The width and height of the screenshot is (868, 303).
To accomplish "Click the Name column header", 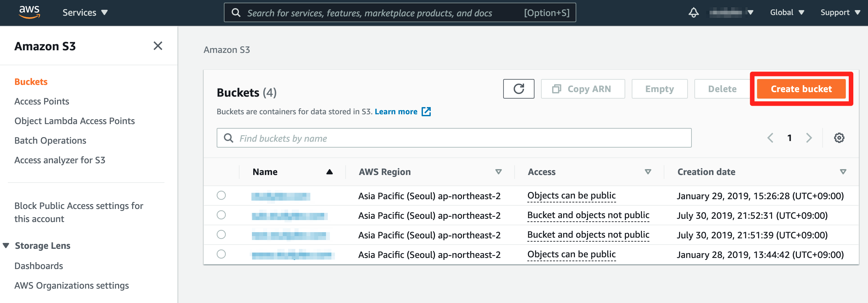I will tap(265, 172).
